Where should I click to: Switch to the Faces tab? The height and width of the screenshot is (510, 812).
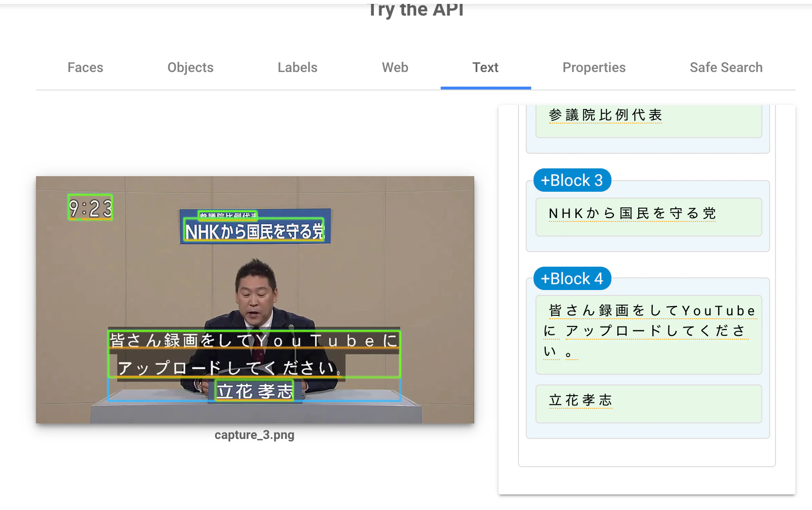click(85, 68)
